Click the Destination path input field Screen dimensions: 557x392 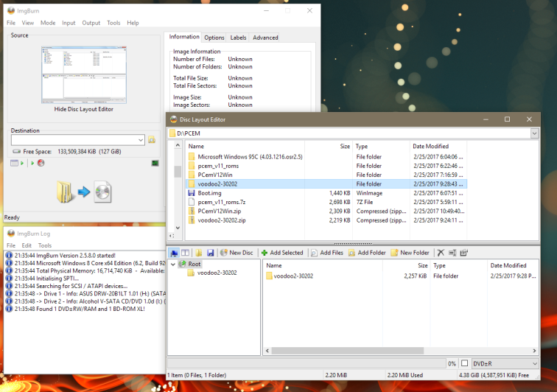tap(74, 140)
